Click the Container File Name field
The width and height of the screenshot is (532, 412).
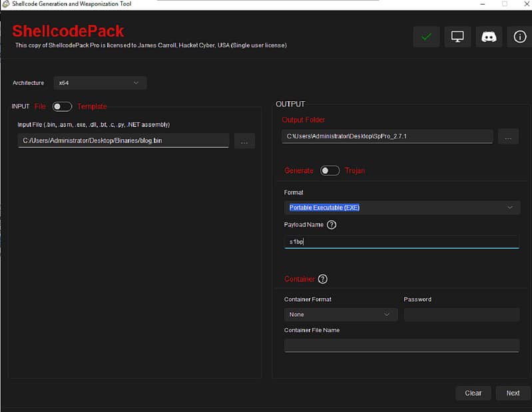coord(401,345)
